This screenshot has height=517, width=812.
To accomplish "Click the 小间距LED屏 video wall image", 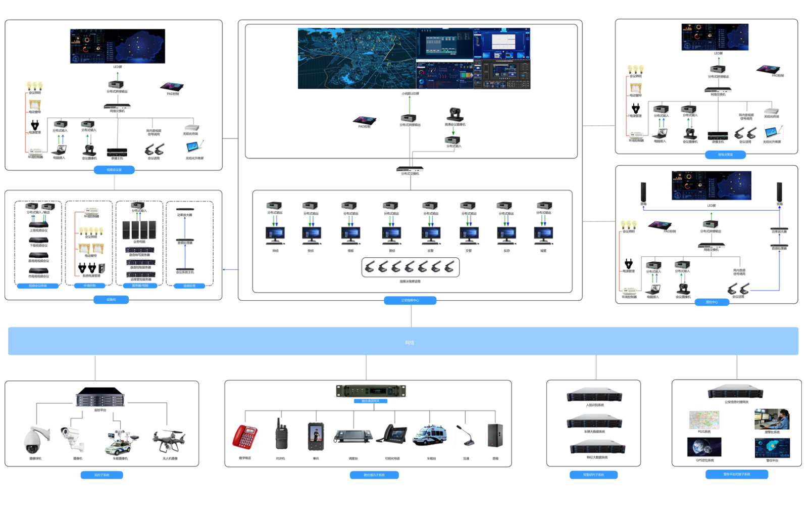I will [414, 59].
